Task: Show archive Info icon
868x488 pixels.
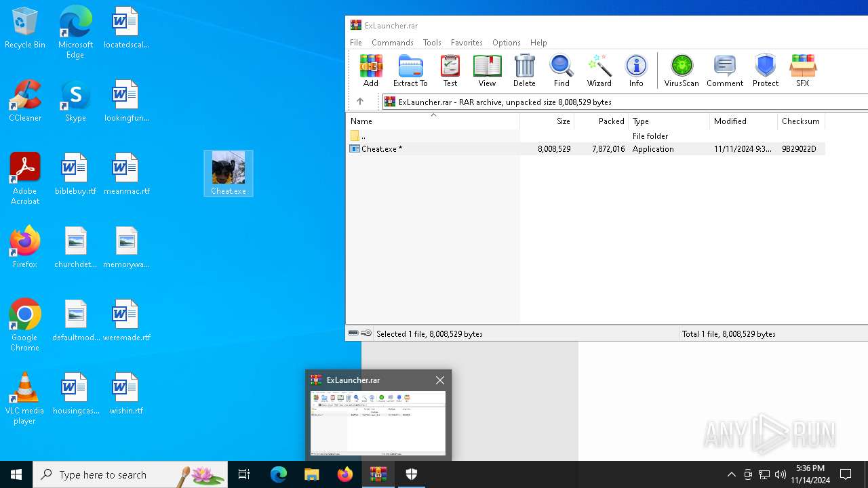Action: [636, 71]
